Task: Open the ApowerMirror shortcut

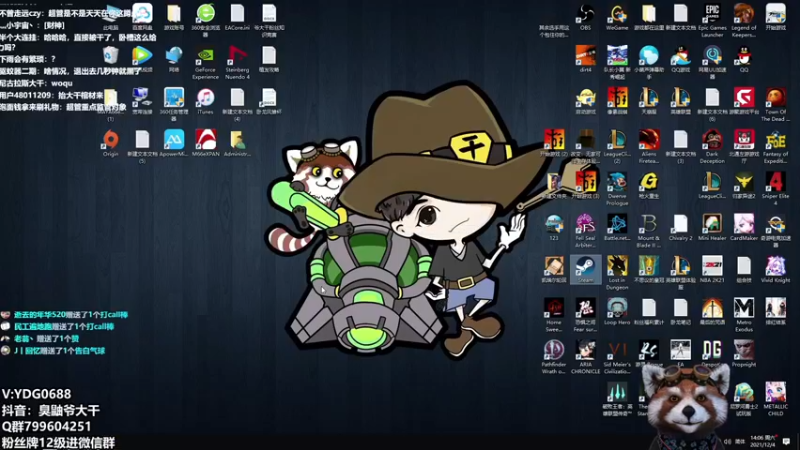Action: click(174, 143)
